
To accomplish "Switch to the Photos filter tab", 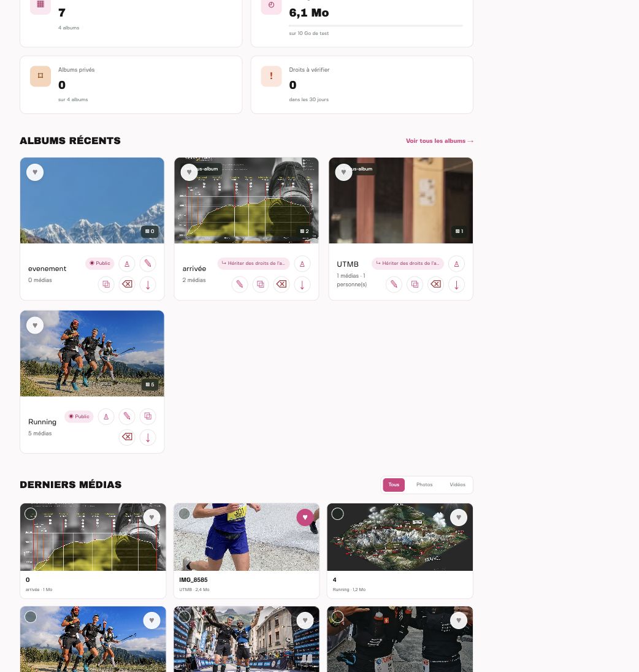I will 424,485.
